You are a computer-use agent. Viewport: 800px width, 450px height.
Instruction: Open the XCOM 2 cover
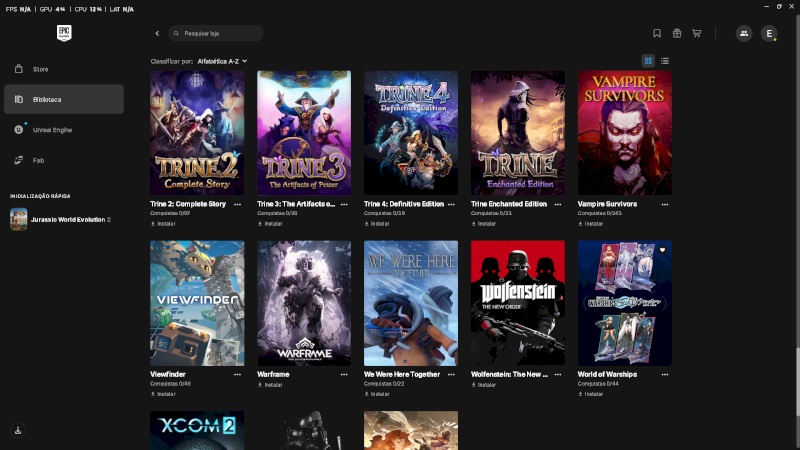click(197, 430)
